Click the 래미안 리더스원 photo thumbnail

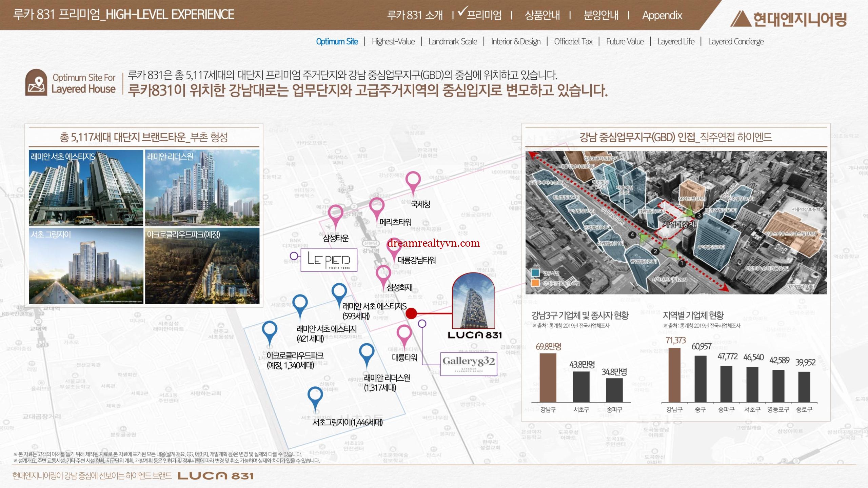(x=202, y=188)
